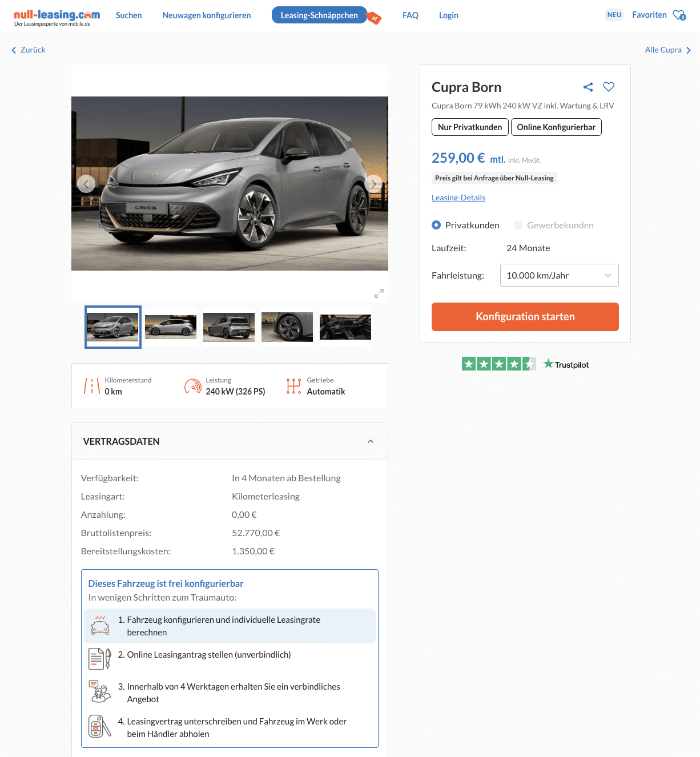Click the back chevron next to Zurück
This screenshot has width=700, height=757.
(x=14, y=50)
